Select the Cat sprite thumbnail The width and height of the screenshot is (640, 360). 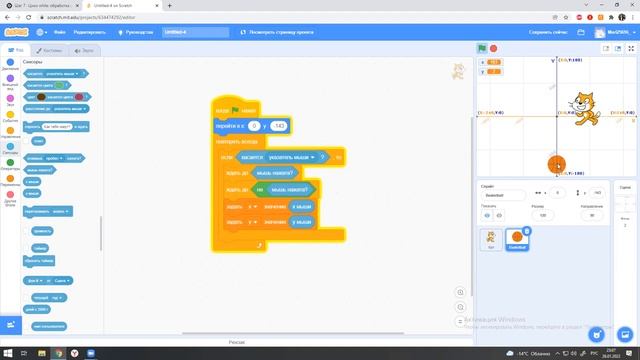pos(491,239)
